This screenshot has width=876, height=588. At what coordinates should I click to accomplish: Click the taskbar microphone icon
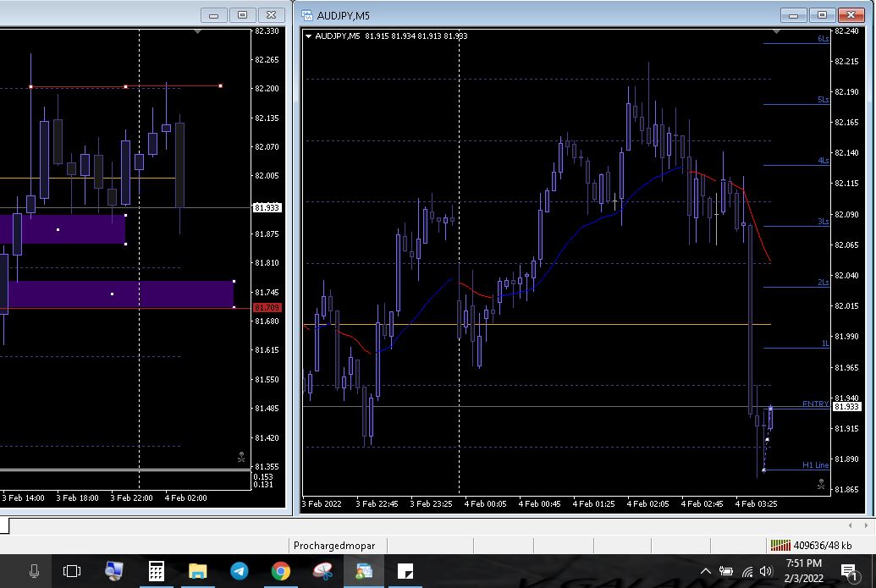pos(34,571)
